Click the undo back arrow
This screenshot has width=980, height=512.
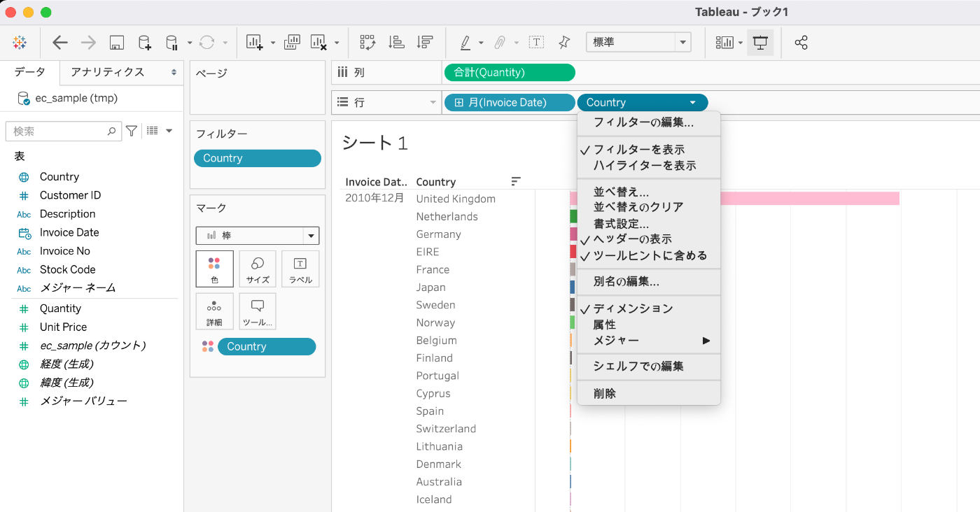60,43
